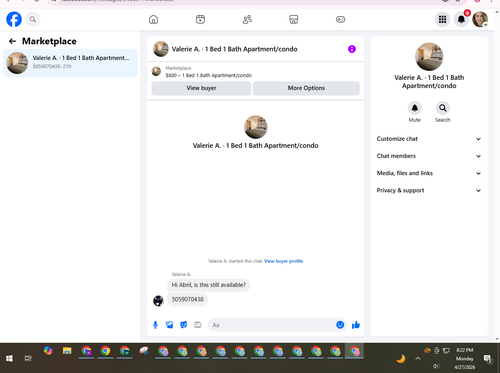Select Valerie A. conversation in list
This screenshot has width=500, height=373.
point(70,63)
